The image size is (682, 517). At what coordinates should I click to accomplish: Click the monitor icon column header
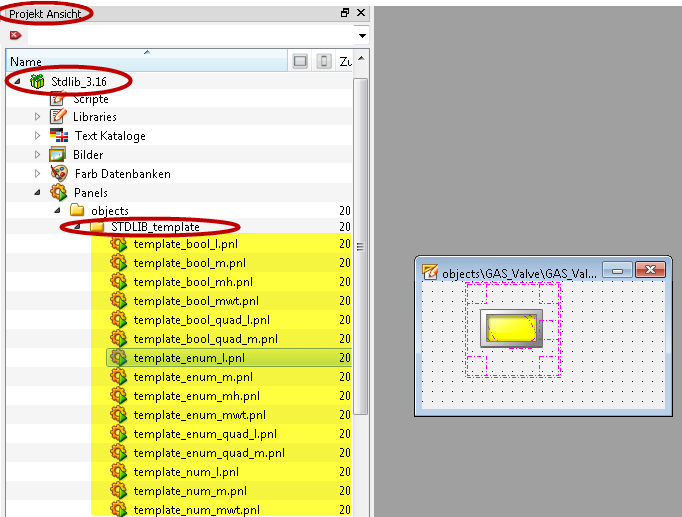pyautogui.click(x=300, y=61)
